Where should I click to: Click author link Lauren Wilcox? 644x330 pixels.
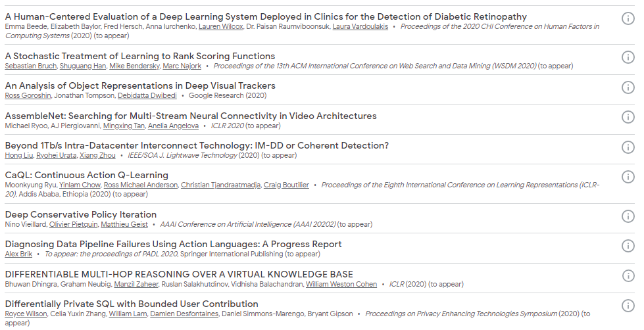click(219, 26)
